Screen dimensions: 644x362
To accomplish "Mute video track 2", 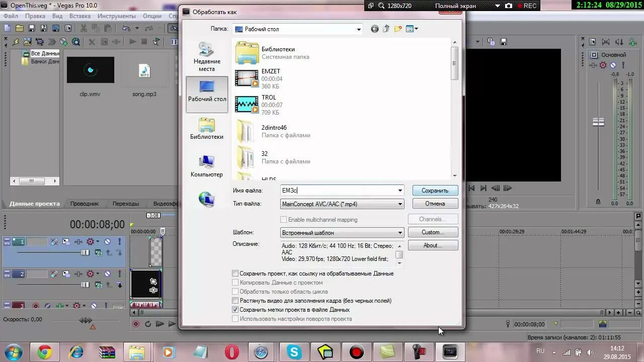I will tap(107, 274).
